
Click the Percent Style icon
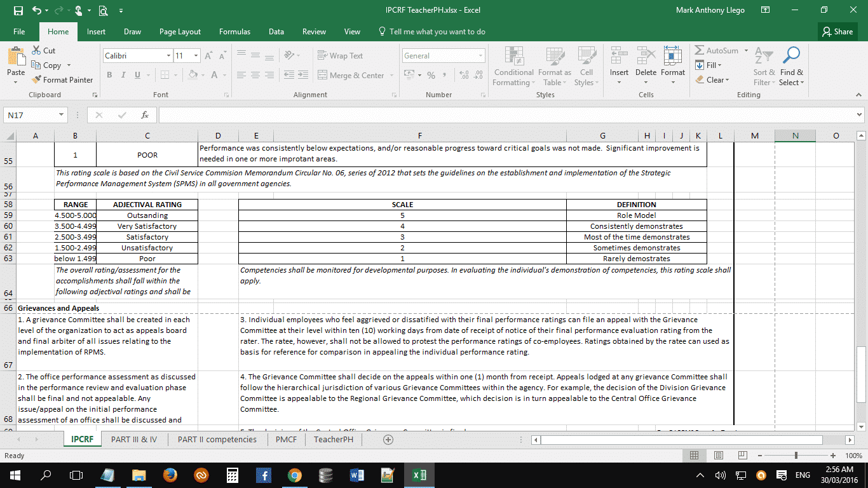pyautogui.click(x=431, y=75)
